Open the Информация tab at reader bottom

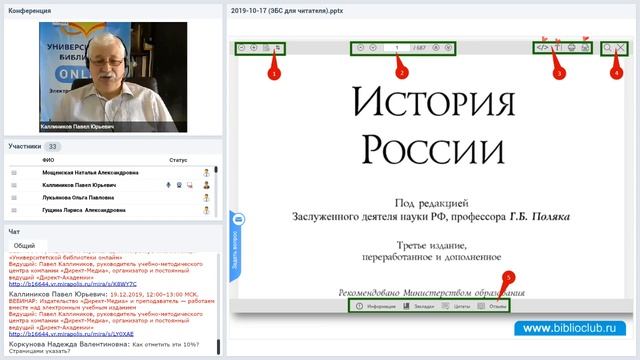[x=376, y=306]
